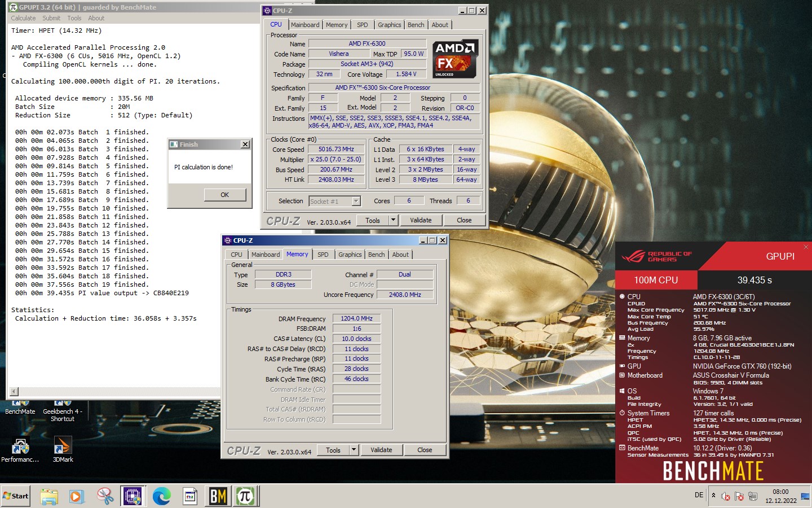Click the 100M CPU label in BenchMate
812x508 pixels.
[x=656, y=280]
